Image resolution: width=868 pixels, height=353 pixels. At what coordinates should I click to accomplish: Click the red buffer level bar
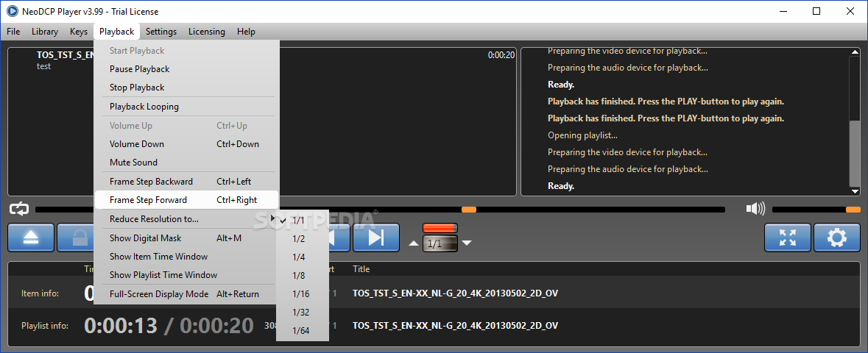(x=440, y=228)
